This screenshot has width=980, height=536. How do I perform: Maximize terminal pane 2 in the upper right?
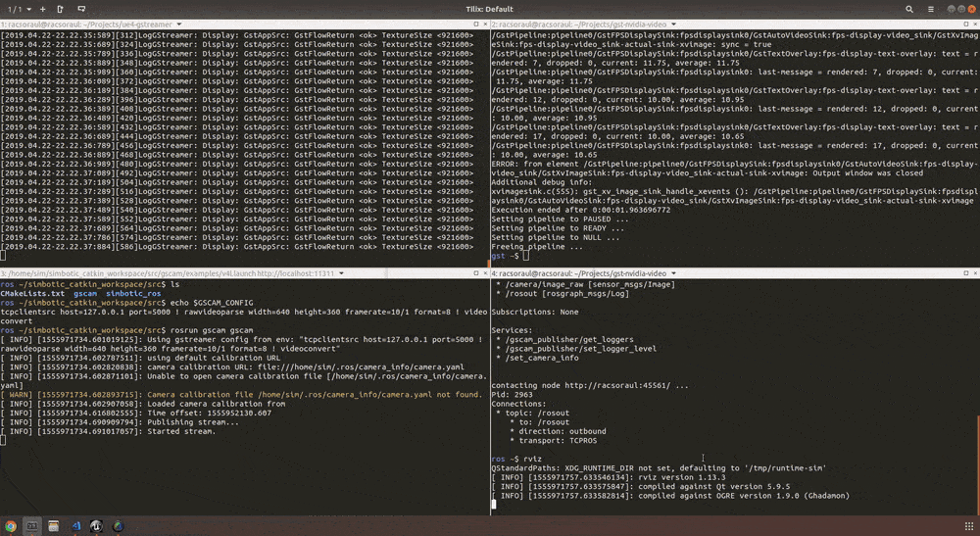pyautogui.click(x=966, y=24)
